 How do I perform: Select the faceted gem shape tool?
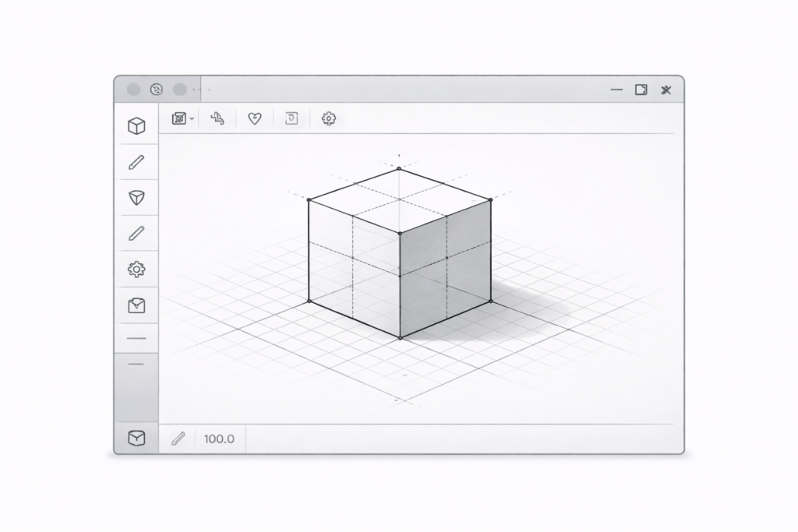click(x=136, y=198)
